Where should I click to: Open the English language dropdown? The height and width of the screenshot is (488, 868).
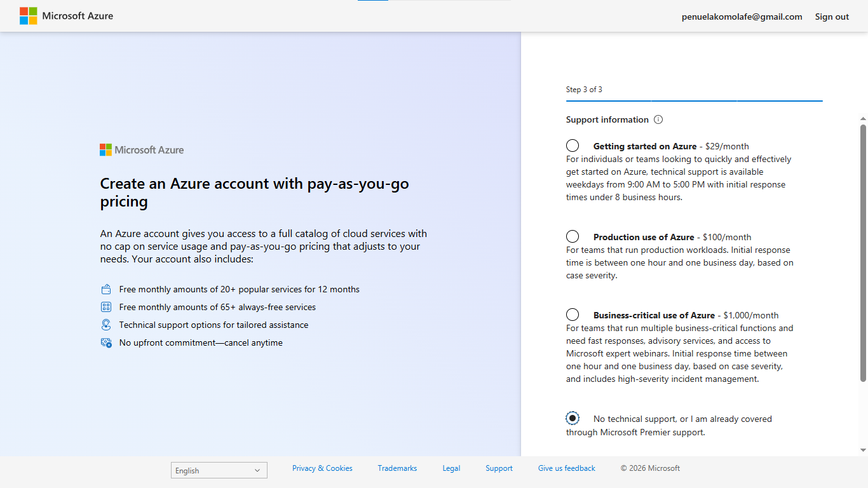click(219, 470)
